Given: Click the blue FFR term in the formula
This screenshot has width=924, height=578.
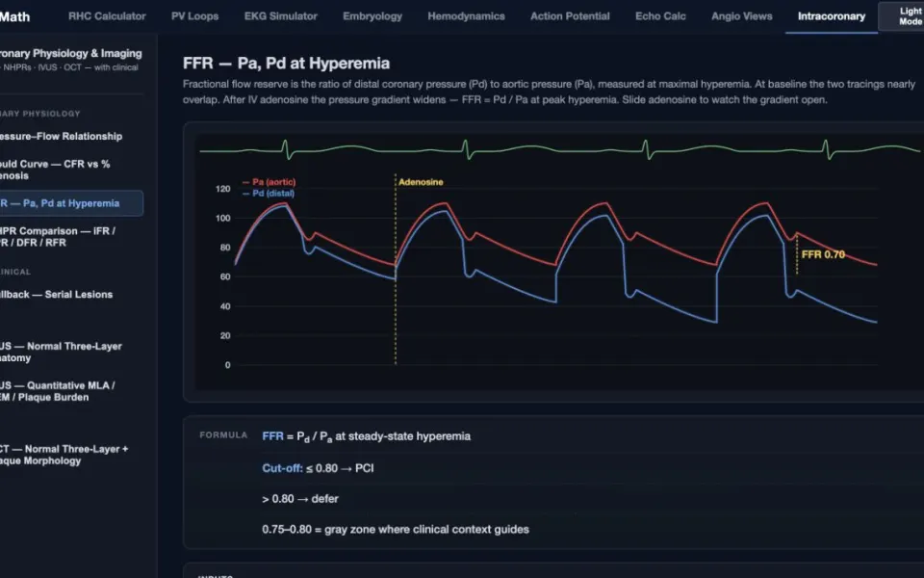Looking at the screenshot, I should pos(272,436).
